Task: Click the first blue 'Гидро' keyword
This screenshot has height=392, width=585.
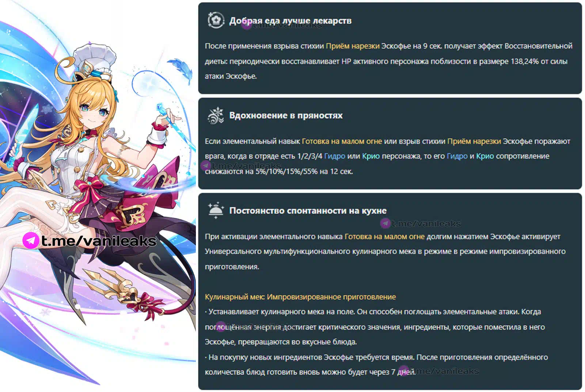Action: click(334, 156)
